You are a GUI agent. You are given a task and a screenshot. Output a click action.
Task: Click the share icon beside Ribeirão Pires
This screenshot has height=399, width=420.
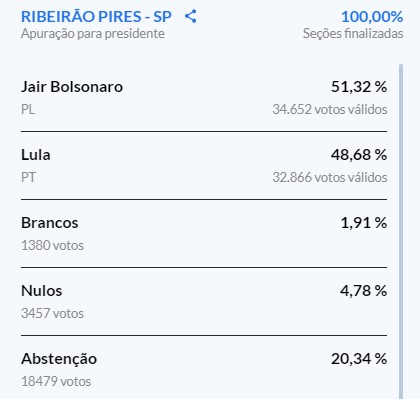point(191,16)
